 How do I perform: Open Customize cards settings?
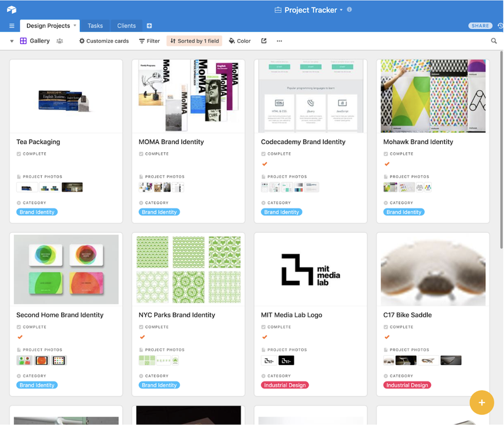104,41
